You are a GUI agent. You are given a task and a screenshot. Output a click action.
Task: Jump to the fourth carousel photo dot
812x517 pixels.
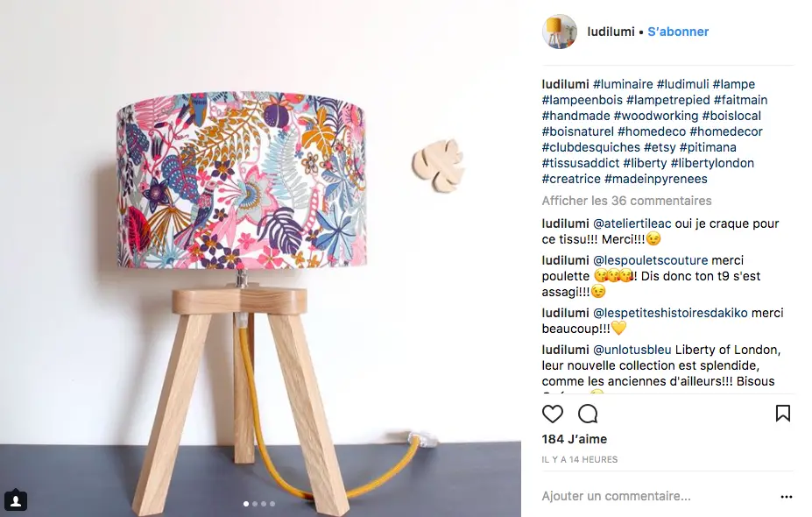click(x=272, y=504)
